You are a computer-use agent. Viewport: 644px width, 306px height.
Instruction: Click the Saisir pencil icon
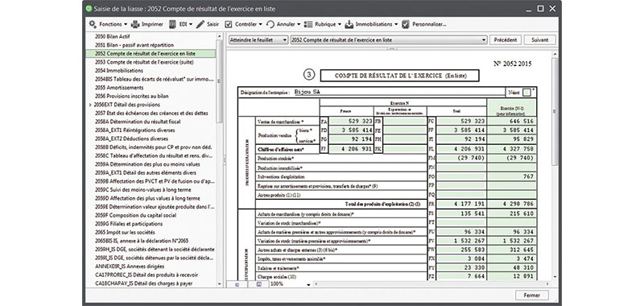(x=200, y=24)
